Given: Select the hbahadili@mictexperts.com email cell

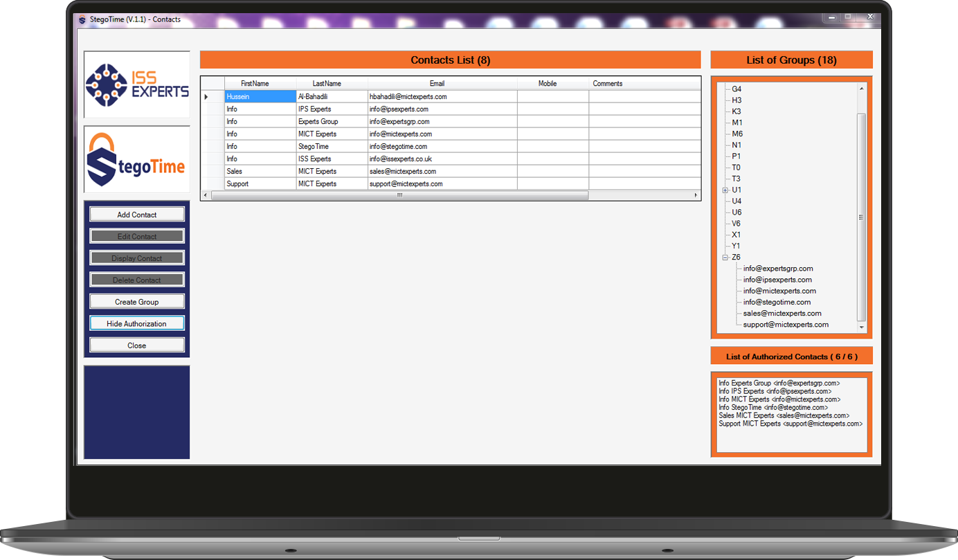Looking at the screenshot, I should point(408,97).
